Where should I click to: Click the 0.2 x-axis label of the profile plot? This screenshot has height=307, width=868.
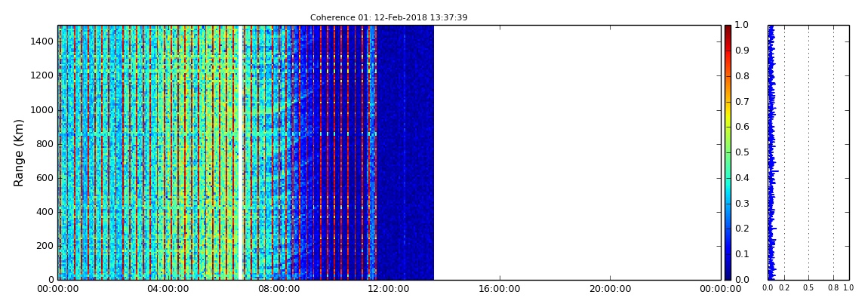pyautogui.click(x=784, y=287)
